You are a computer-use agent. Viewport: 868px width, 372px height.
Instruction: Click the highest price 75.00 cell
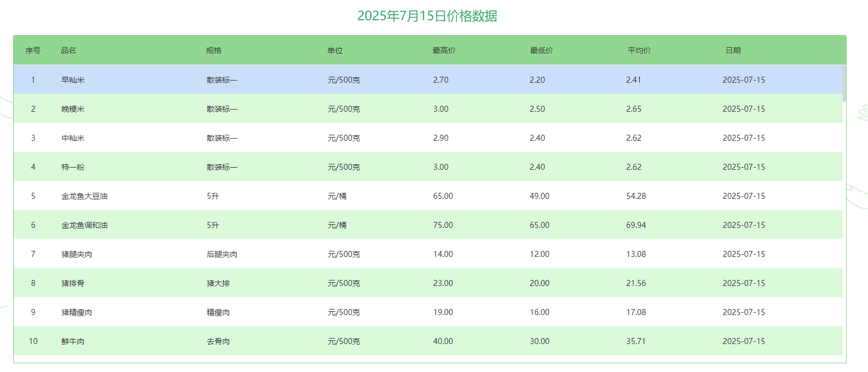443,225
